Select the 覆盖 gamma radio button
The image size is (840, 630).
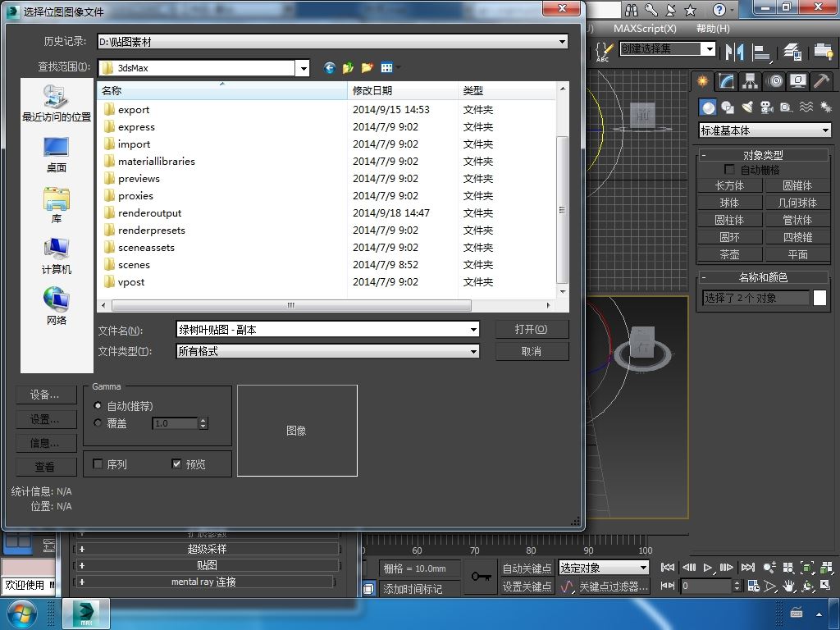(98, 422)
